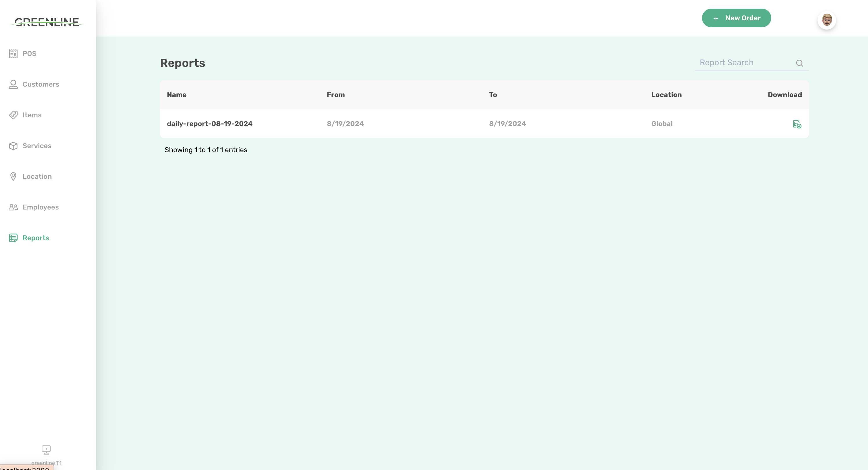Open the daily-report-08-19-2024 report name
The image size is (868, 470).
(209, 124)
